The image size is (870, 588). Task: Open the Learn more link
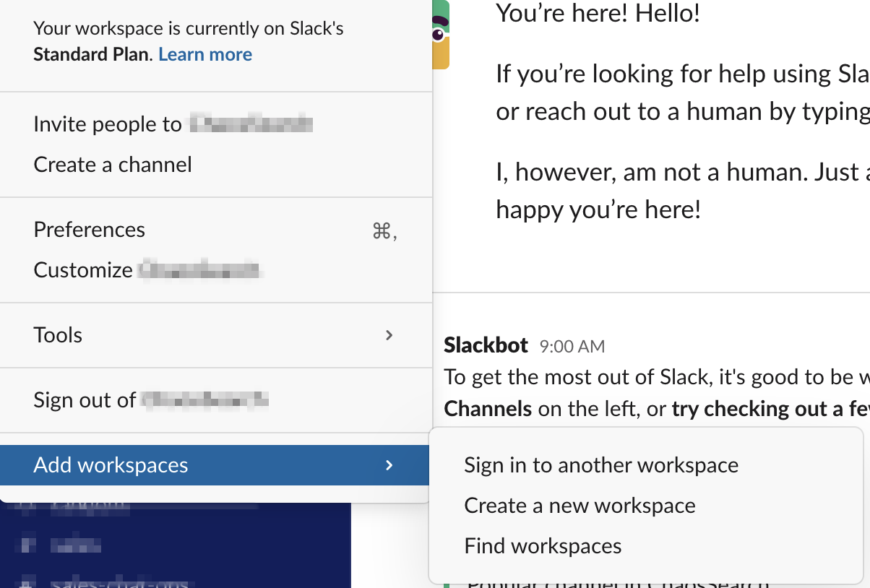click(205, 54)
